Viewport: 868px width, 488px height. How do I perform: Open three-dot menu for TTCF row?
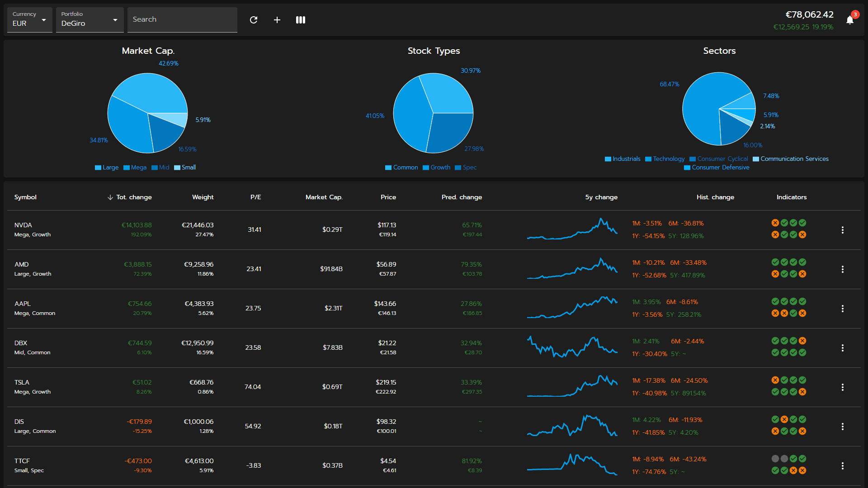842,466
